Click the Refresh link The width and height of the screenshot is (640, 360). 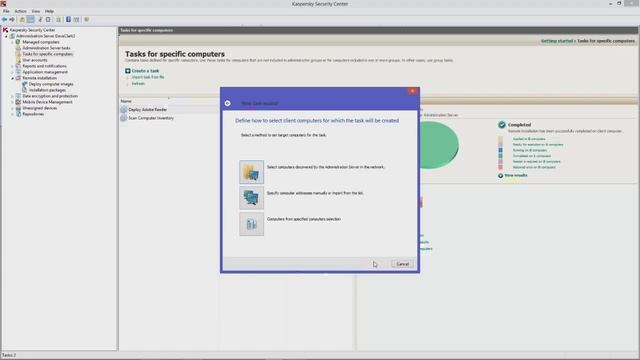138,84
